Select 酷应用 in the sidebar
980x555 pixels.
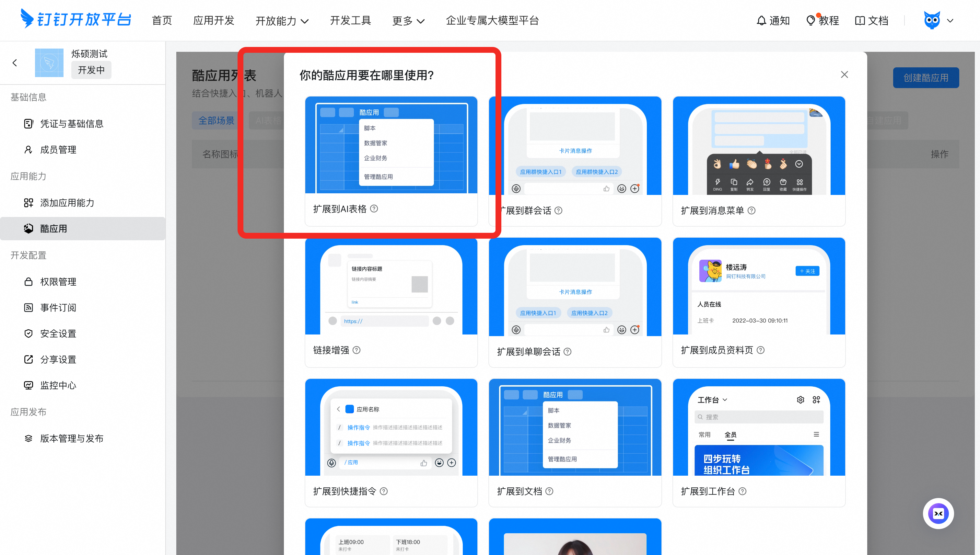tap(83, 229)
